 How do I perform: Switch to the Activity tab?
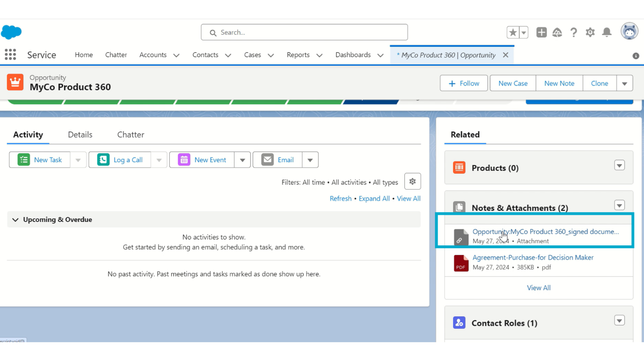28,135
